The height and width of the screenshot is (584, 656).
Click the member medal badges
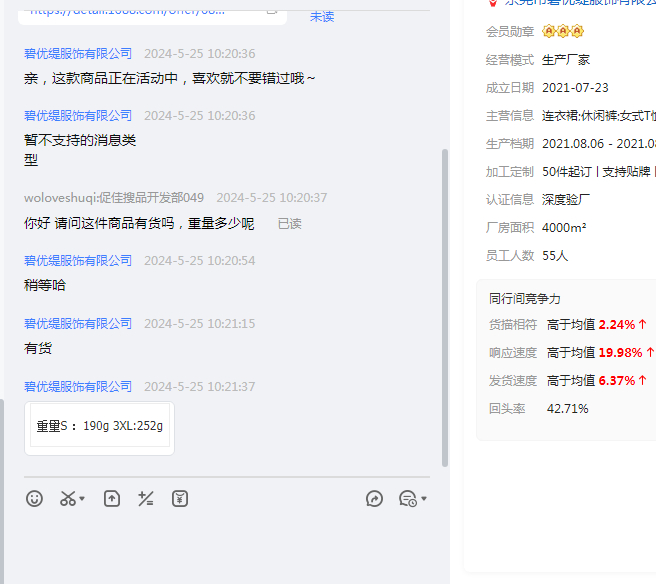pyautogui.click(x=563, y=31)
